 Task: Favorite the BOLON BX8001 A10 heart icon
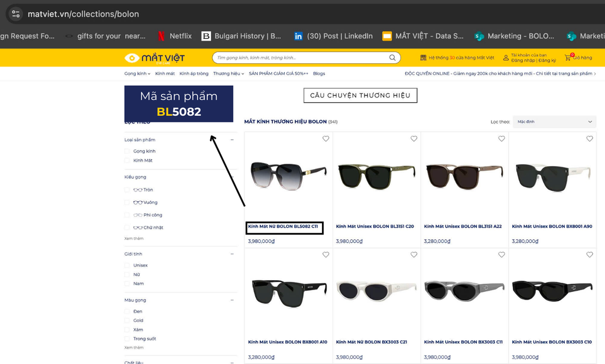pos(326,255)
